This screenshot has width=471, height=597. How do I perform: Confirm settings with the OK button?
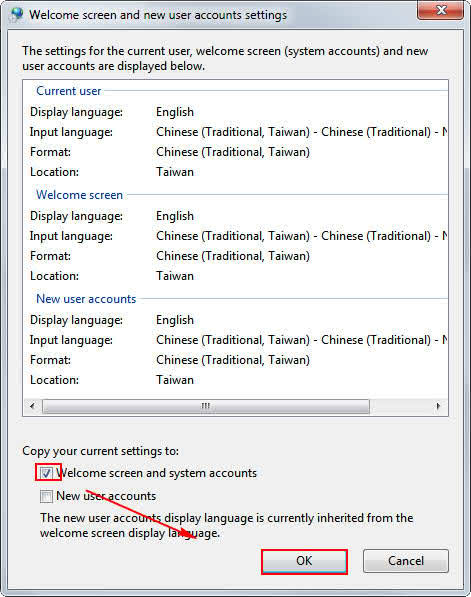tap(304, 561)
